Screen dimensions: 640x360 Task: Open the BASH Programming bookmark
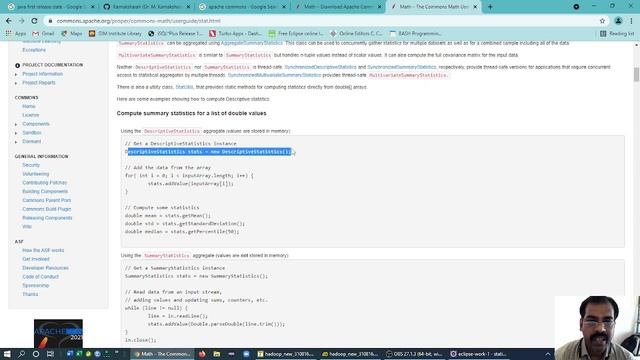pos(416,33)
